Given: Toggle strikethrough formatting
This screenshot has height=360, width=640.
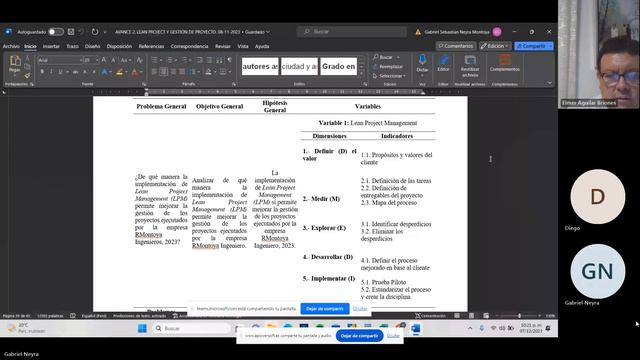Looking at the screenshot, I should (75, 72).
